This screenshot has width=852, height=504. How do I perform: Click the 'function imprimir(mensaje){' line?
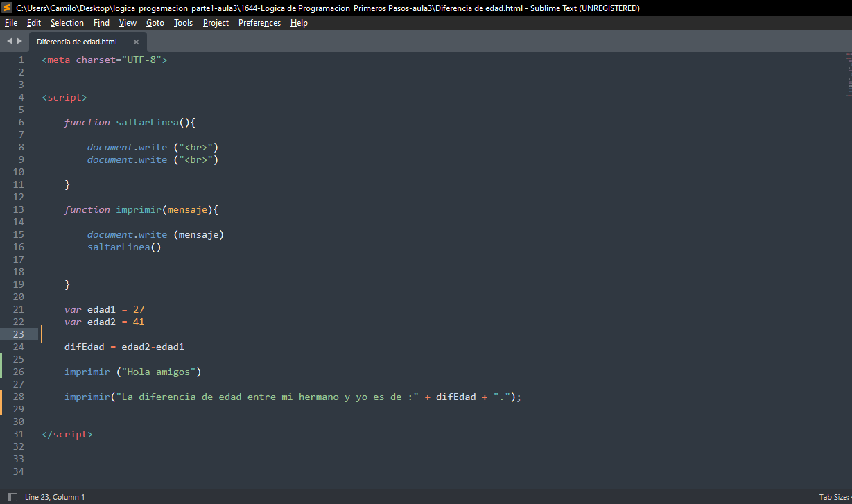142,209
